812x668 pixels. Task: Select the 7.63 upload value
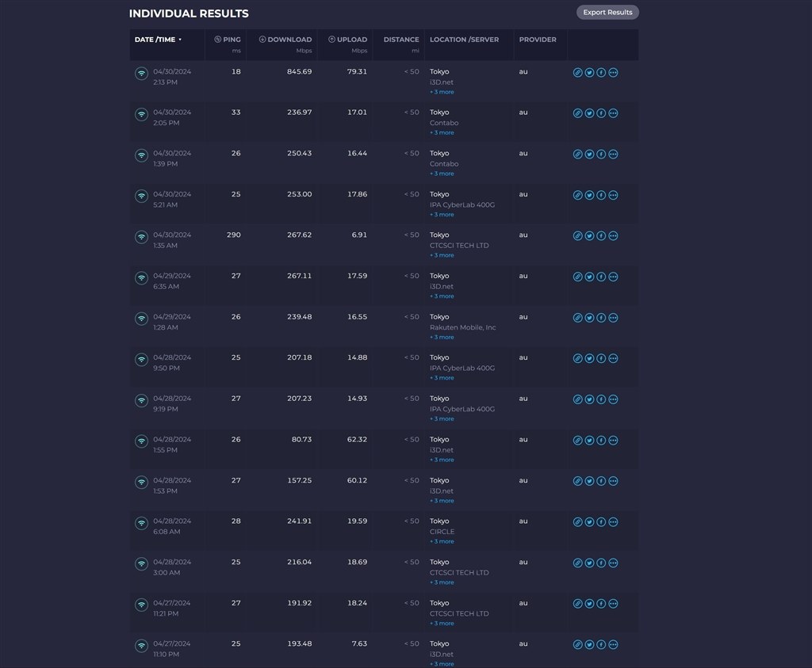pyautogui.click(x=359, y=643)
